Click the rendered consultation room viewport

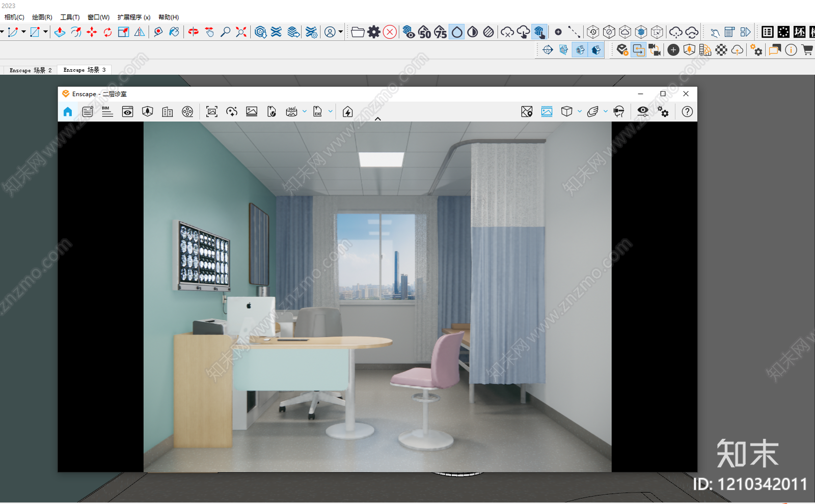pos(377,297)
